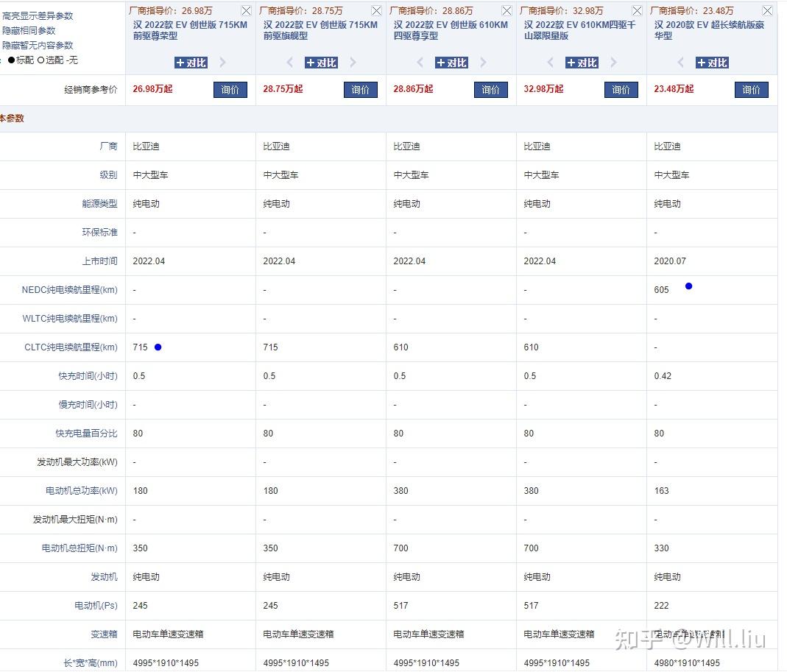Viewport: 787px width, 672px height.
Task: Move 前驱旗舰型 column right with arrow
Action: tap(353, 63)
